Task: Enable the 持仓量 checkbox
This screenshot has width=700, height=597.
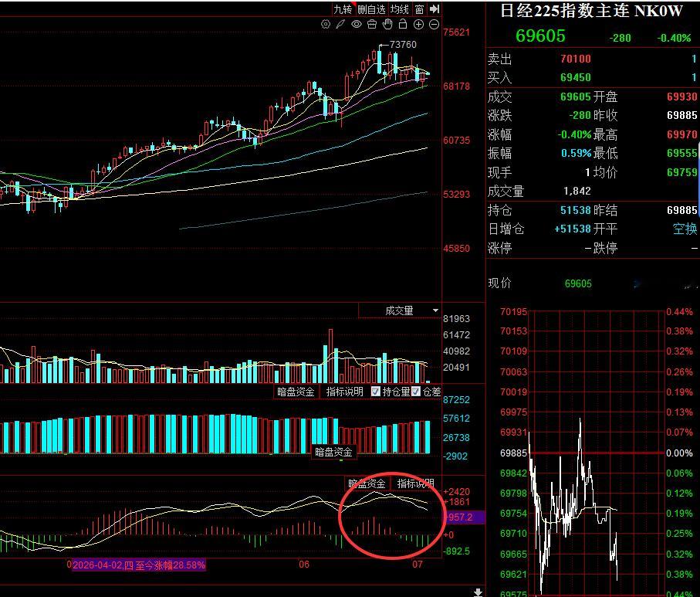Action: [x=376, y=392]
